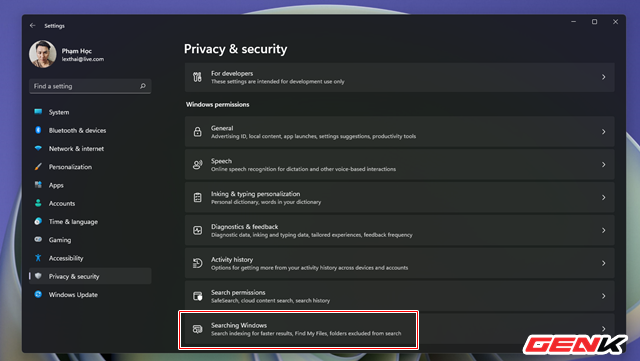Open Speech settings

click(x=400, y=165)
